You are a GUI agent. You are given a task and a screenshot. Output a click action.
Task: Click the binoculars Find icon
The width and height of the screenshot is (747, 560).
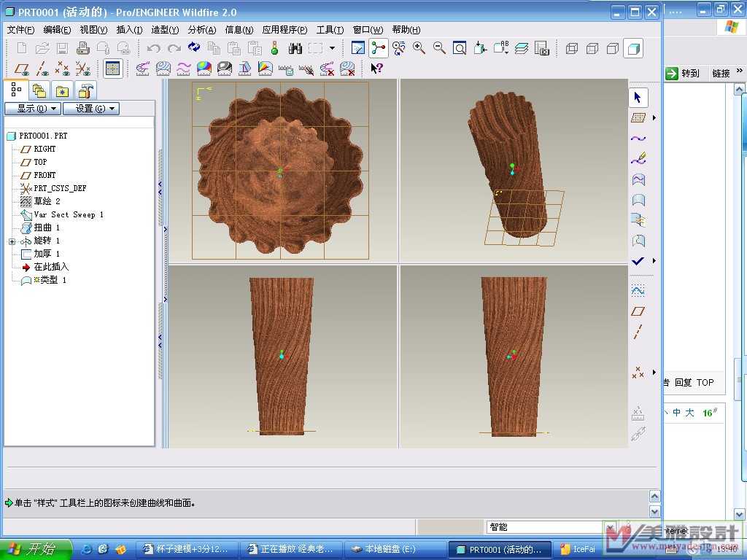pos(295,48)
